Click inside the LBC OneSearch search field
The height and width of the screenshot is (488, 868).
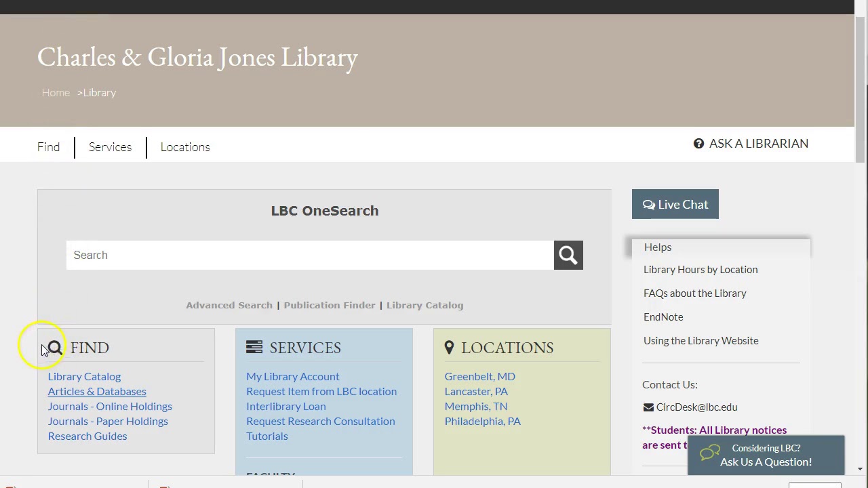(x=309, y=255)
